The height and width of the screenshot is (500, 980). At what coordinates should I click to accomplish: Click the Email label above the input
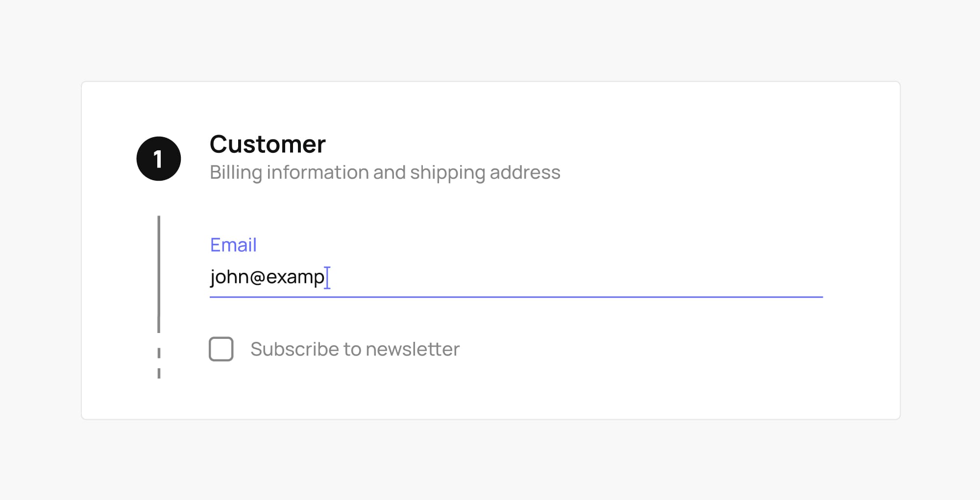(x=233, y=244)
